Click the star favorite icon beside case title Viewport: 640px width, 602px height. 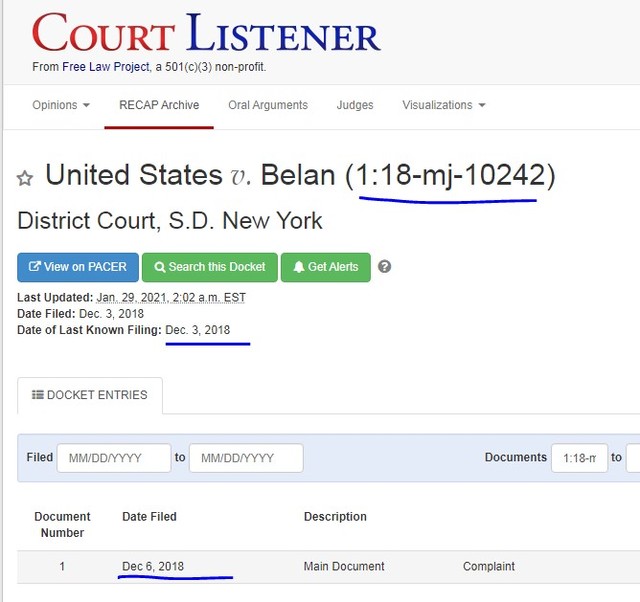click(x=25, y=179)
